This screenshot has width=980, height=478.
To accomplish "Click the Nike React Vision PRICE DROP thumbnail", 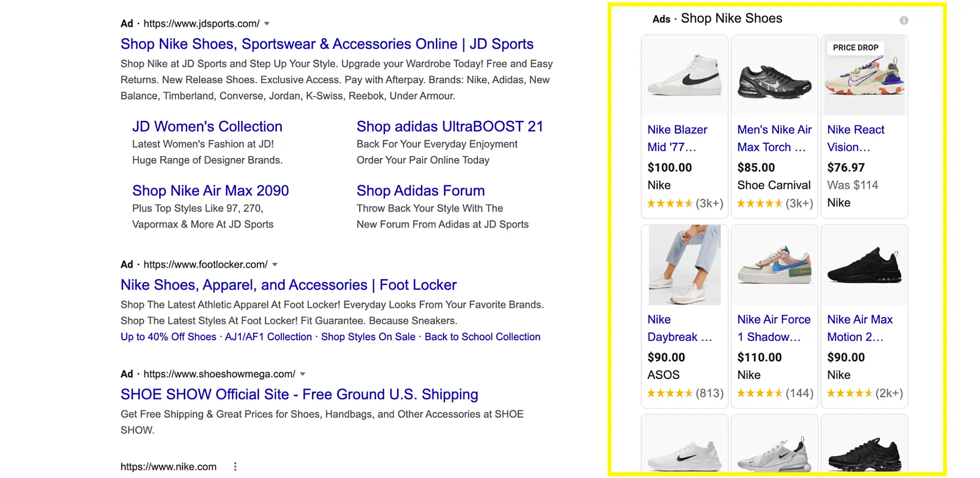I will click(x=864, y=76).
